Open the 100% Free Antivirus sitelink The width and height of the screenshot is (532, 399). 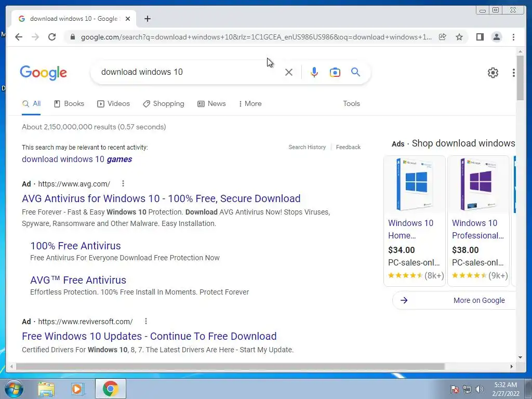75,246
